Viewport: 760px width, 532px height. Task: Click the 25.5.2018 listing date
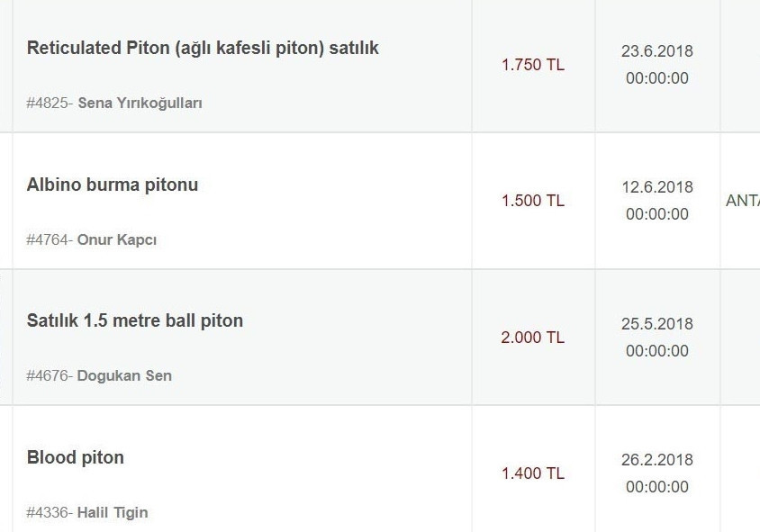tap(657, 324)
